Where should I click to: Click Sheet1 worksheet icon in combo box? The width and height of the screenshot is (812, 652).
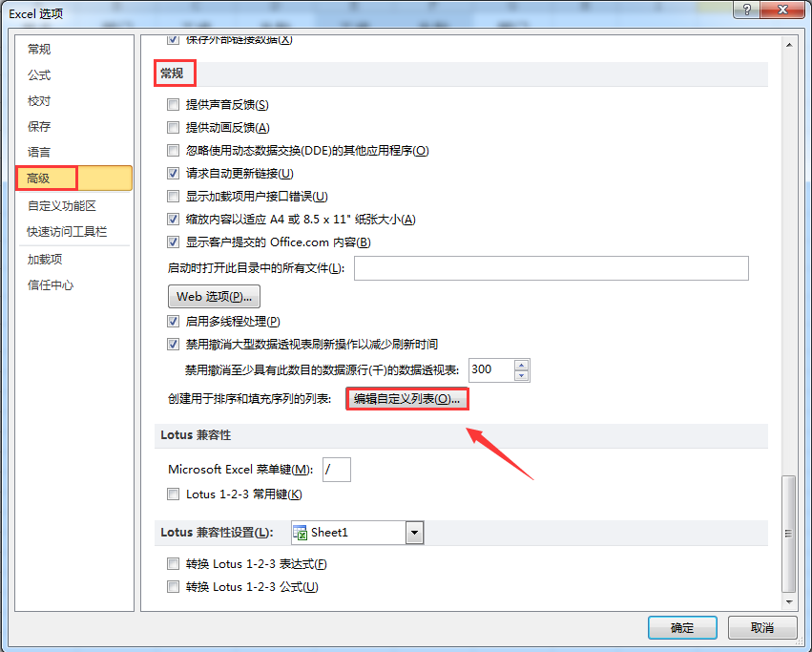tap(301, 533)
